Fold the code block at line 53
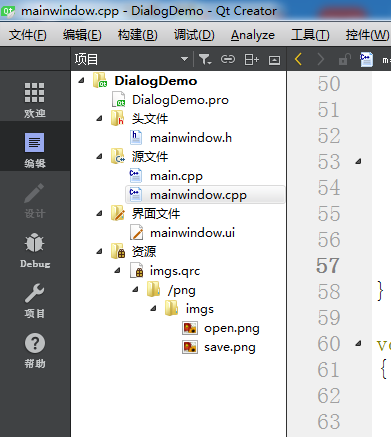The image size is (391, 437). pos(358,162)
